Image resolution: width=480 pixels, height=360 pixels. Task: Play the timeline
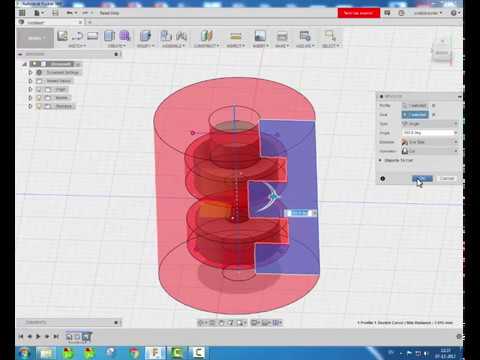38,337
